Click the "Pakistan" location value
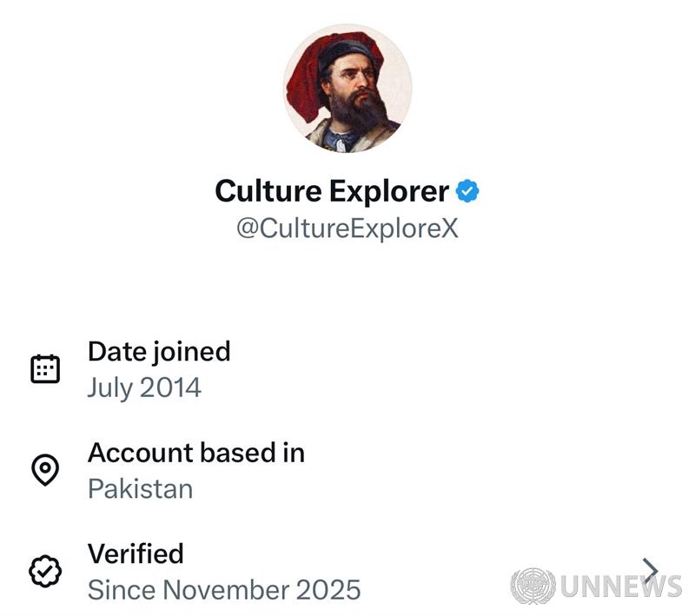 click(x=141, y=487)
